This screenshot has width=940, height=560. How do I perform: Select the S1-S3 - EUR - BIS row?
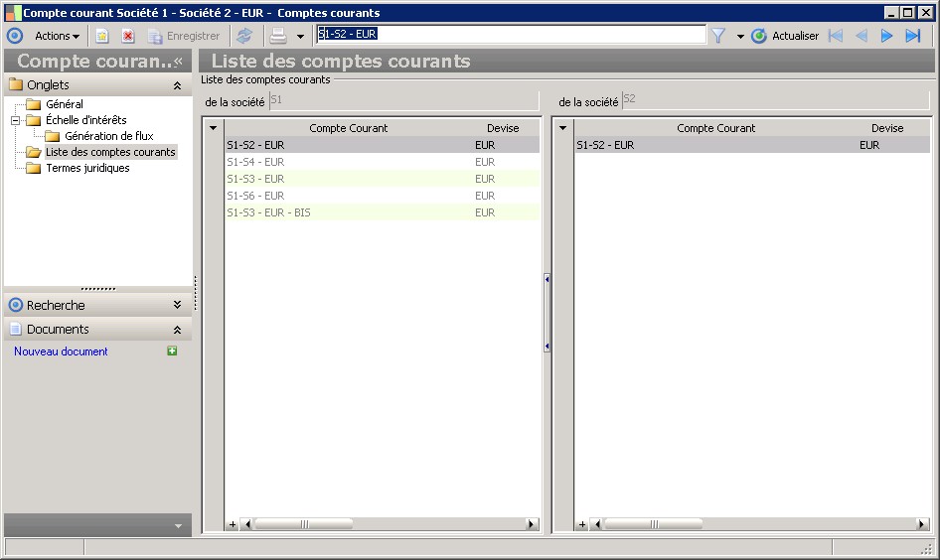click(382, 212)
